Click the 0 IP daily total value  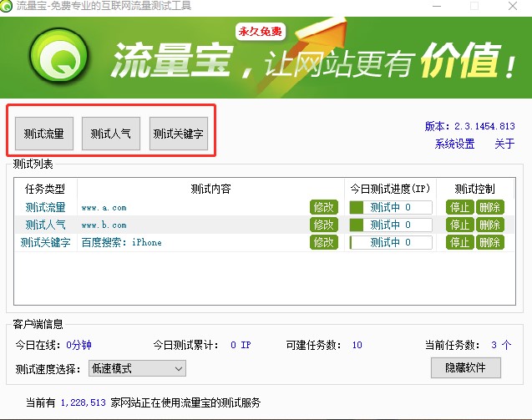pos(241,345)
